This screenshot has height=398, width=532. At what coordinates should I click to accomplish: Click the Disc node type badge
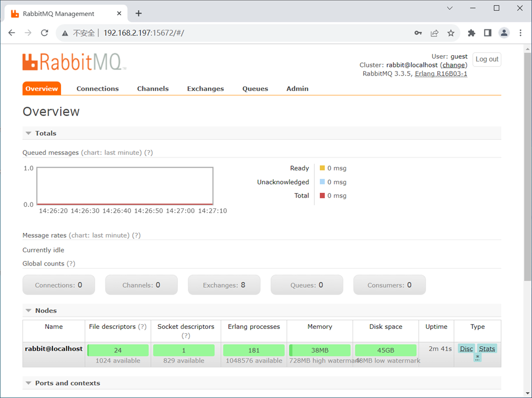[467, 349]
